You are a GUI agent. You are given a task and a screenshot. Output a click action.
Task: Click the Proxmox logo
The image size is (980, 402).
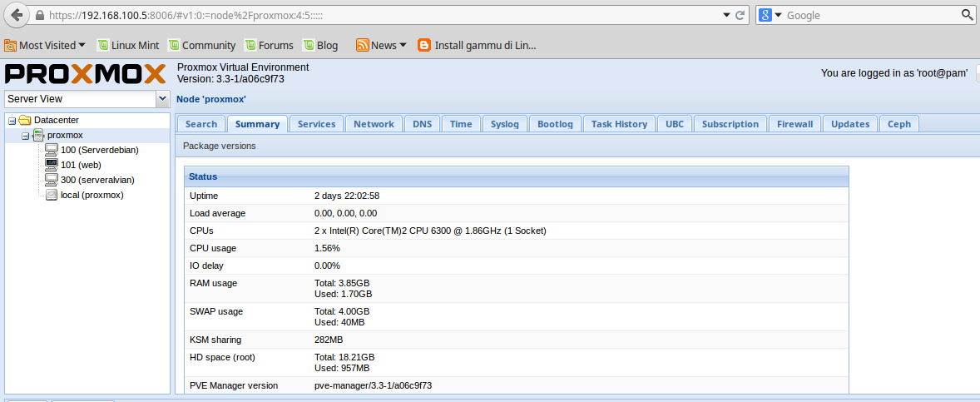click(85, 74)
